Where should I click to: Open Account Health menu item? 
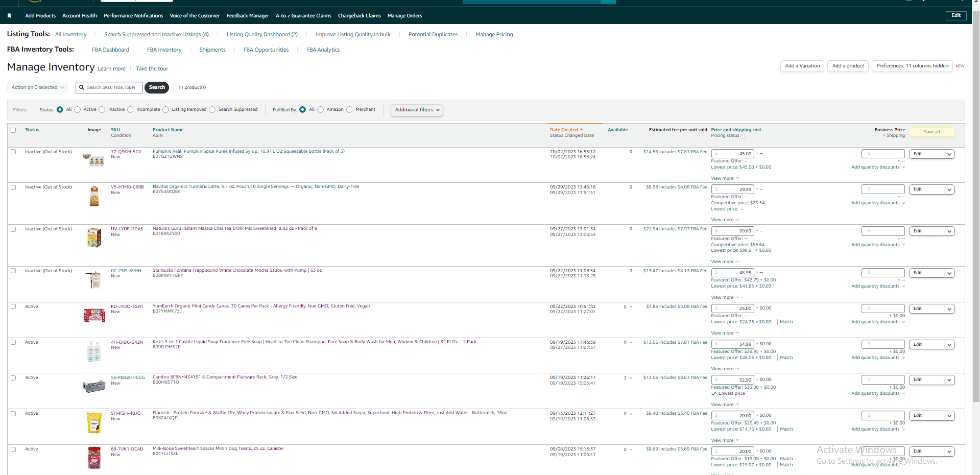point(80,16)
